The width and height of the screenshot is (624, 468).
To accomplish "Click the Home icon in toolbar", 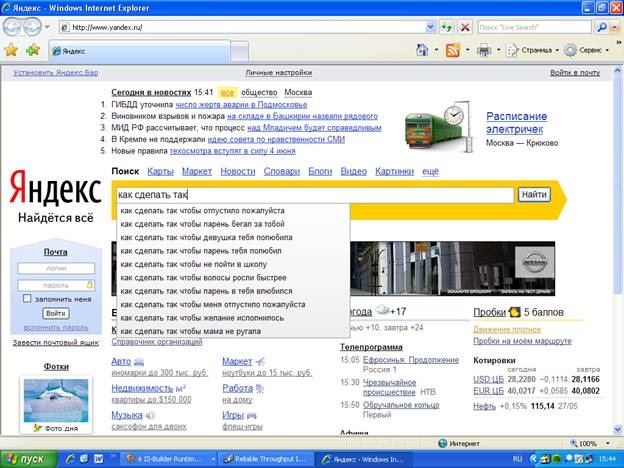I will (421, 50).
